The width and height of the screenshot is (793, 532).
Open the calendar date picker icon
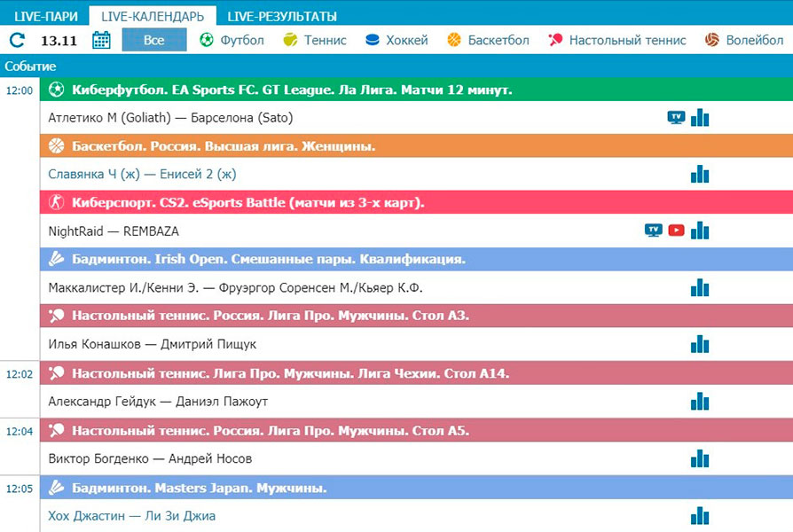tap(101, 40)
